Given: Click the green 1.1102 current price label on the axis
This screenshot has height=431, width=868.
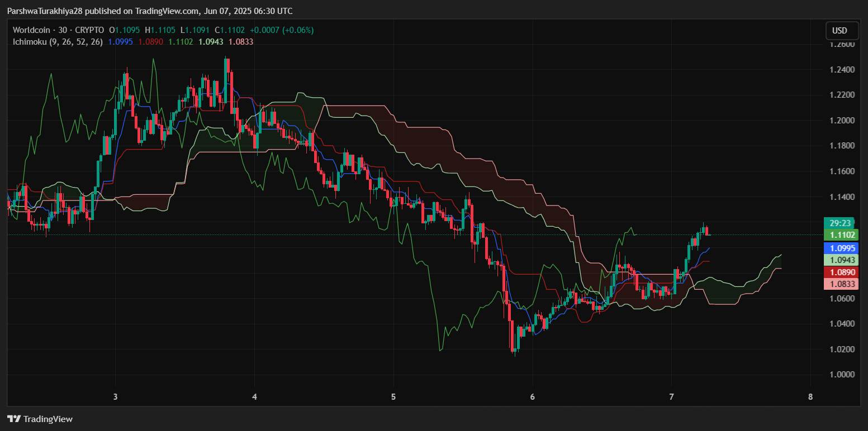Looking at the screenshot, I should click(x=840, y=235).
